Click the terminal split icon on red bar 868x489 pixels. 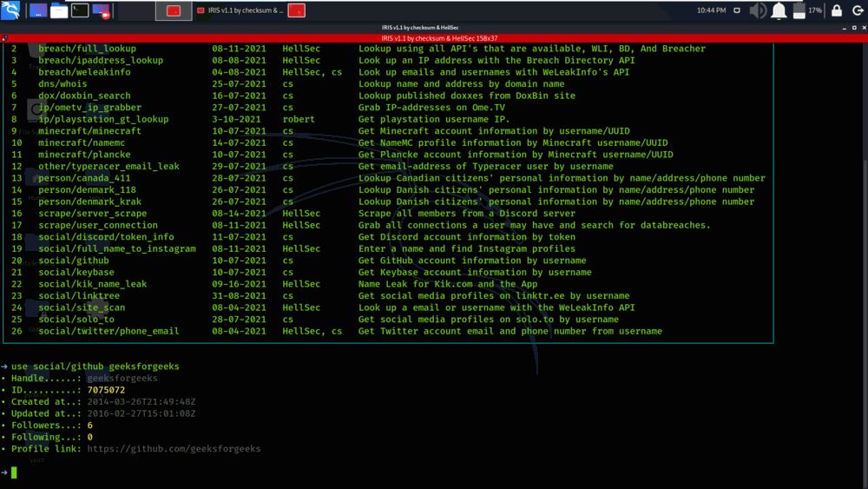pos(4,38)
